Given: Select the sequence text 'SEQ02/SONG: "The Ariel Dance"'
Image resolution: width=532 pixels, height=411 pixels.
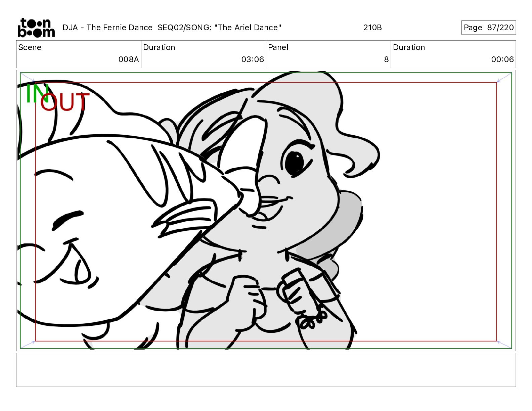Looking at the screenshot, I should point(219,28).
